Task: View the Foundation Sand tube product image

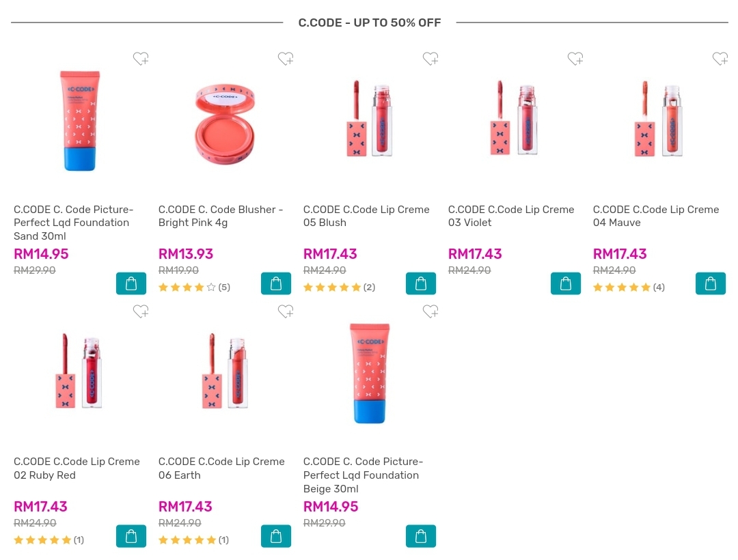Action: (x=80, y=120)
